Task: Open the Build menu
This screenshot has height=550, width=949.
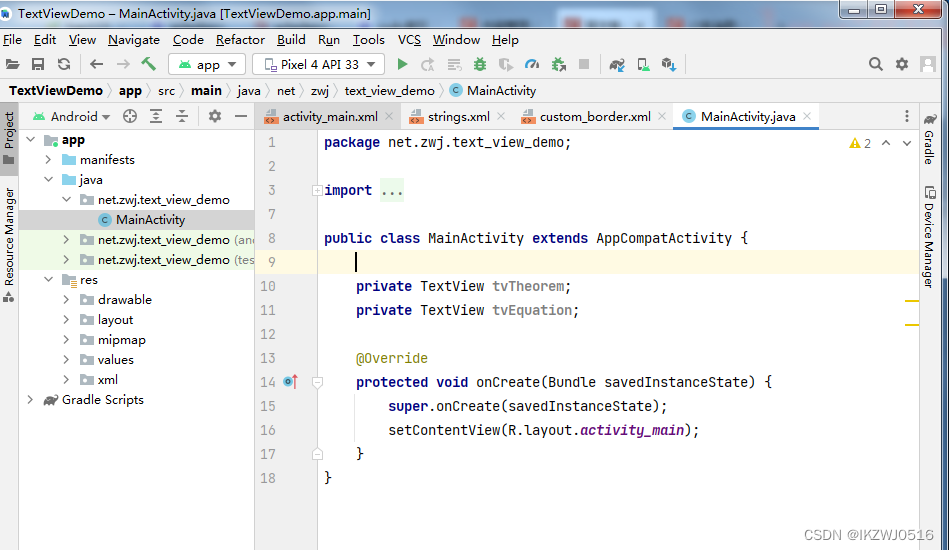Action: [x=291, y=40]
